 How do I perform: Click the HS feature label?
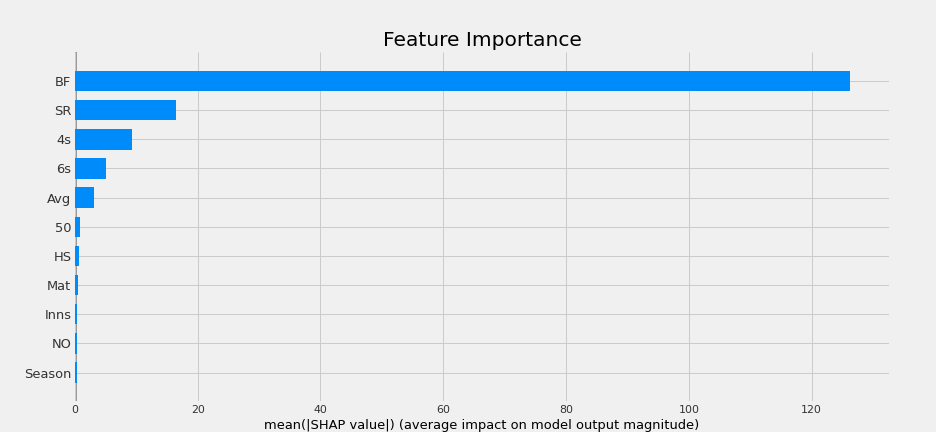click(x=62, y=257)
